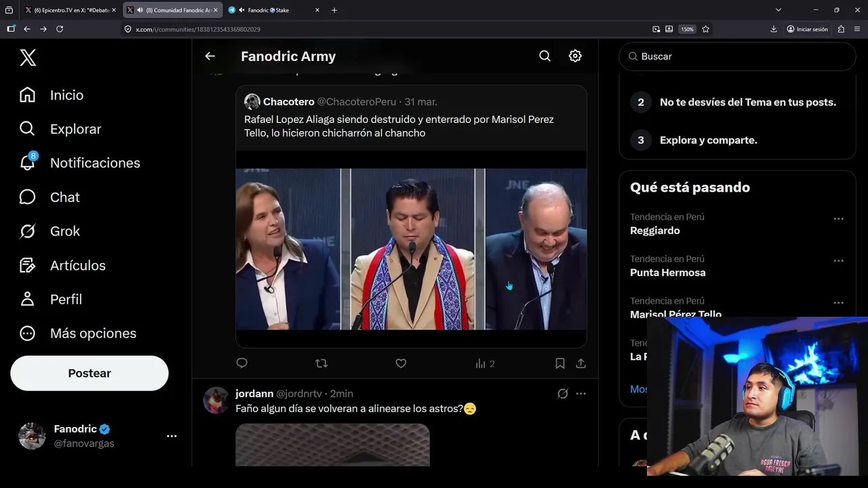The width and height of the screenshot is (868, 488).
Task: Go back using the Fanodric Army arrow
Action: click(210, 56)
